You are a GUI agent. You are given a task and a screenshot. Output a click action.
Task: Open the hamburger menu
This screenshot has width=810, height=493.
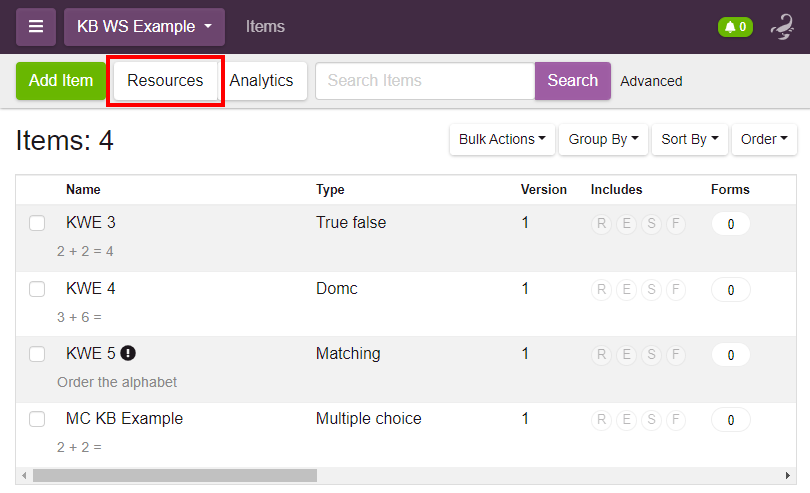[x=36, y=26]
